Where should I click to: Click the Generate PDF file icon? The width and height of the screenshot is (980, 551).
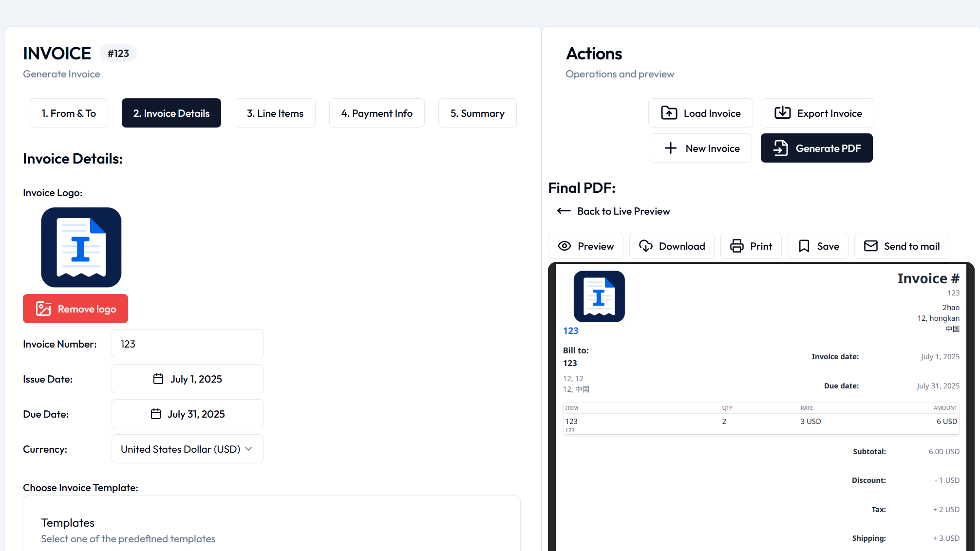coord(780,148)
